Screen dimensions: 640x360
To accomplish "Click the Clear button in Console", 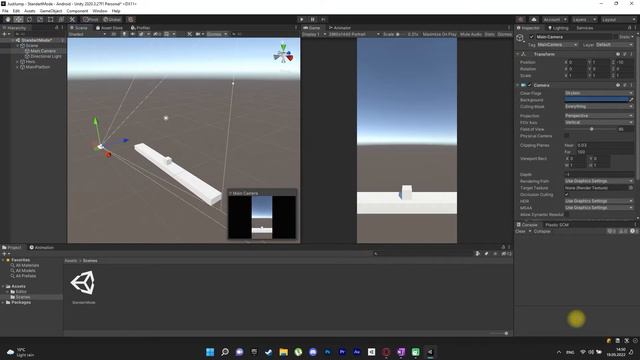I will [520, 231].
